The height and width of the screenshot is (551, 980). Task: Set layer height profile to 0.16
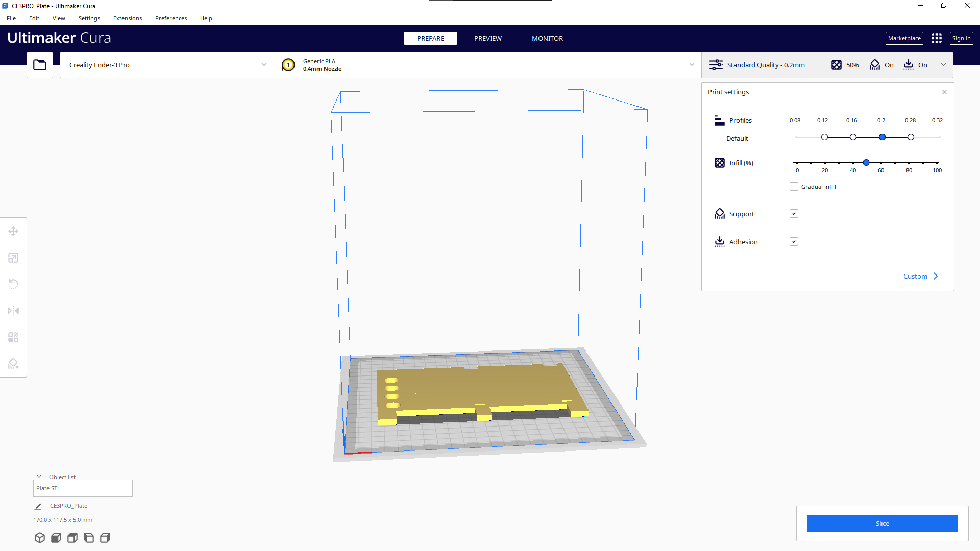click(x=853, y=137)
